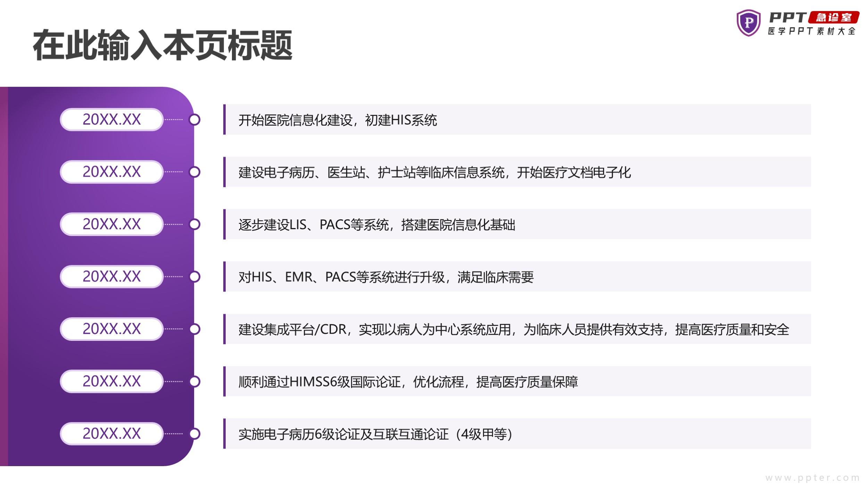Select the 20XX.XX date pill for 初建HIS系统
This screenshot has height=488, width=868.
111,120
